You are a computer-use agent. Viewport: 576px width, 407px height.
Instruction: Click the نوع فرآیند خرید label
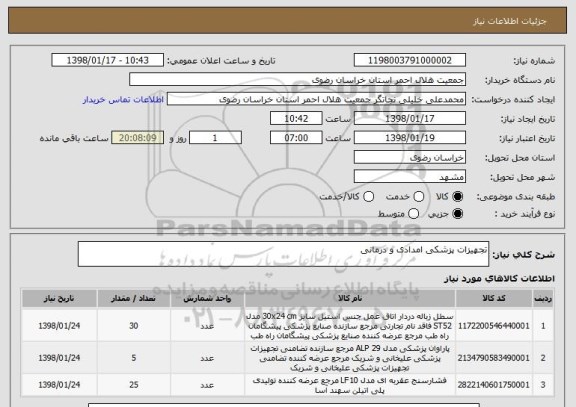click(525, 214)
